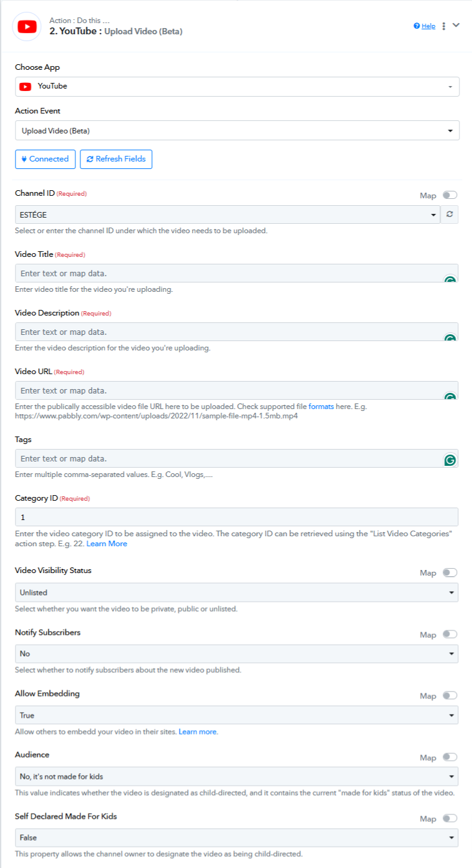This screenshot has width=472, height=868.
Task: Click into the Video Description input field
Action: [x=236, y=332]
